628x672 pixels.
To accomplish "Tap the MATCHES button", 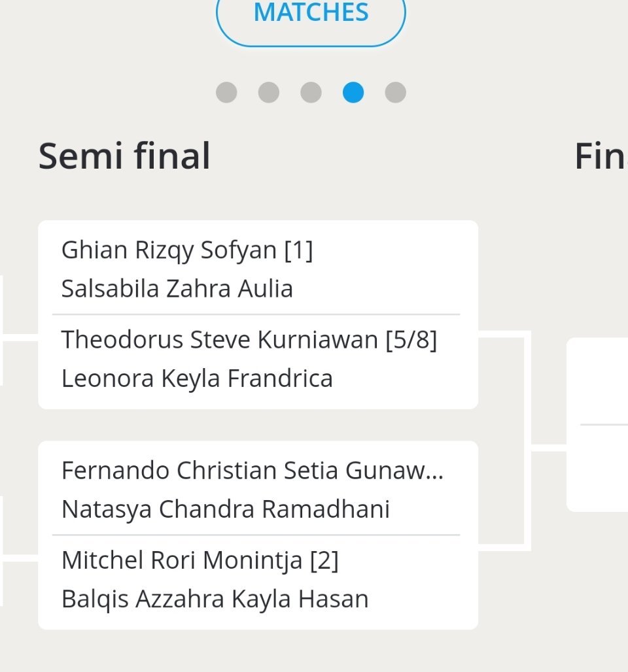I will point(311,14).
